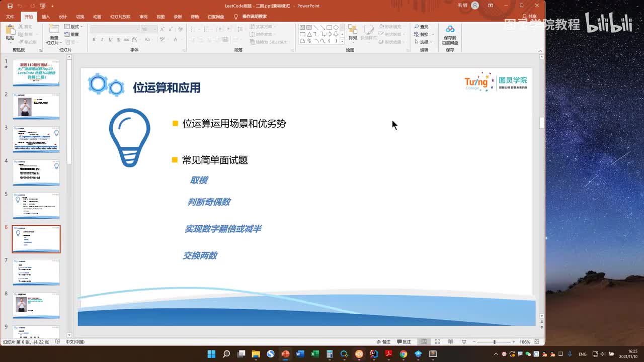The height and width of the screenshot is (362, 644).
Task: Increase font size with the larger A icon
Action: pos(162,30)
